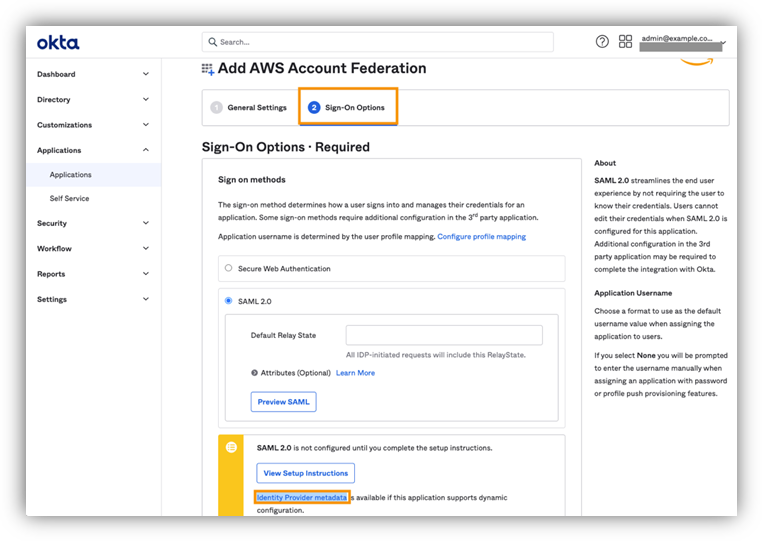
Task: Click View Setup Instructions button
Action: tap(306, 473)
